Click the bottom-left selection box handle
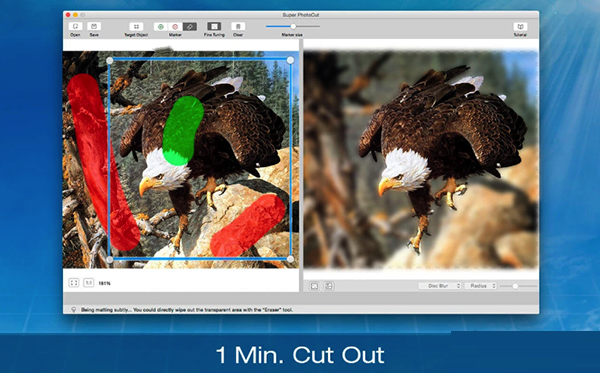Image resolution: width=600 pixels, height=373 pixels. coord(109,260)
